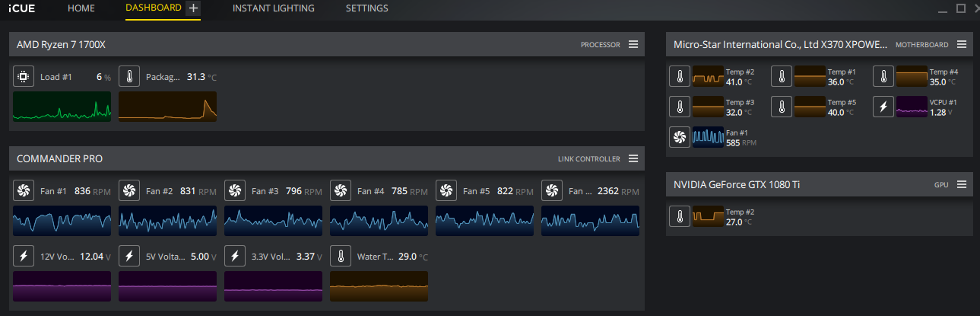The width and height of the screenshot is (980, 316).
Task: Click the LINK CONTROLLER label
Action: click(589, 159)
